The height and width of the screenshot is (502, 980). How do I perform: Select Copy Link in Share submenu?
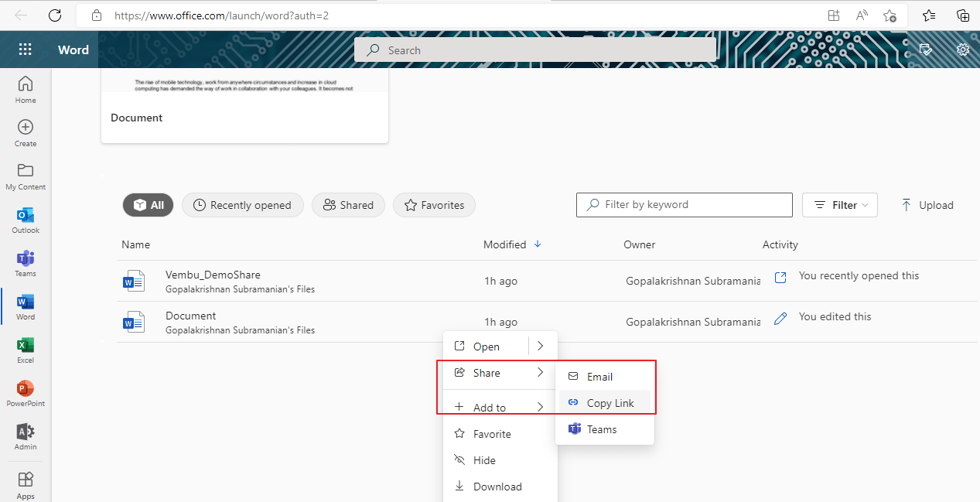tap(605, 403)
